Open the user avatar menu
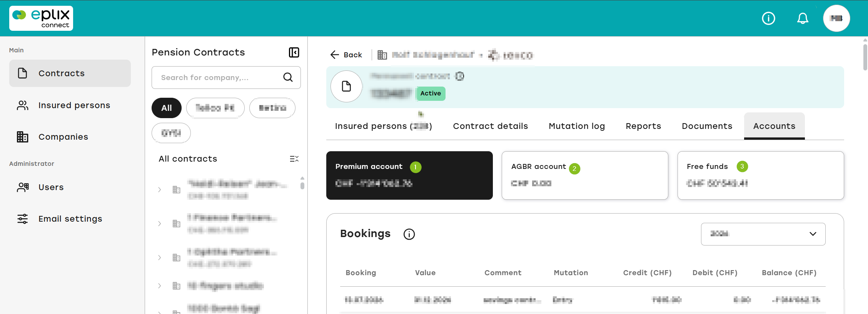 pos(836,18)
